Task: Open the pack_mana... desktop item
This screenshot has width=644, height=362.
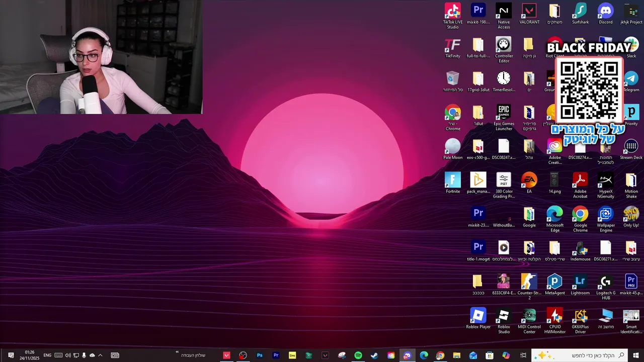Action: tap(478, 183)
